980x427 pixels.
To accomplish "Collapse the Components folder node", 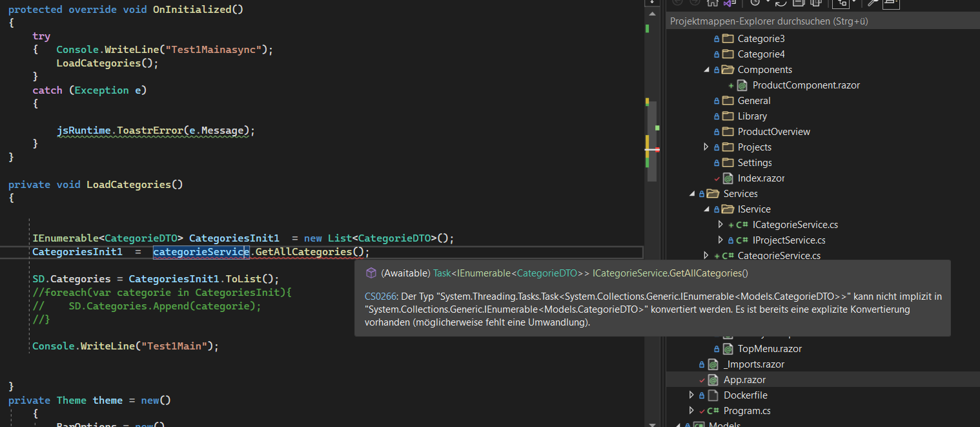I will pos(707,70).
